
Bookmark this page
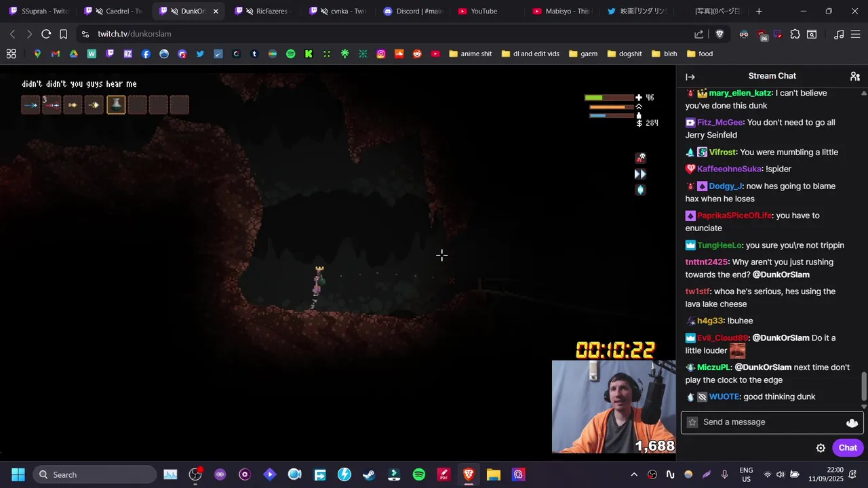63,34
